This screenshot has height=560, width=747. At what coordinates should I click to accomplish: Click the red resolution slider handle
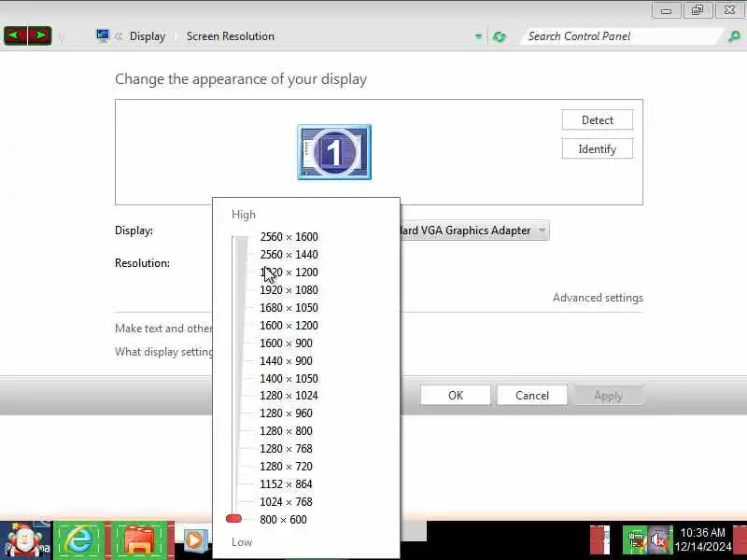[234, 519]
